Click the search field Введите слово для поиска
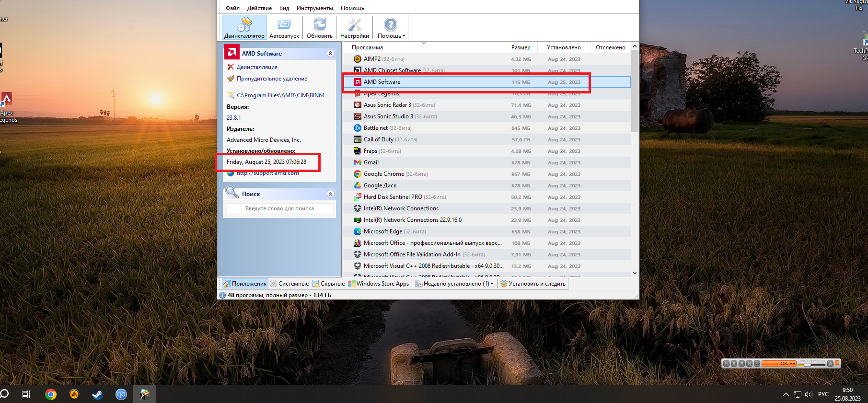The image size is (868, 403). 279,208
